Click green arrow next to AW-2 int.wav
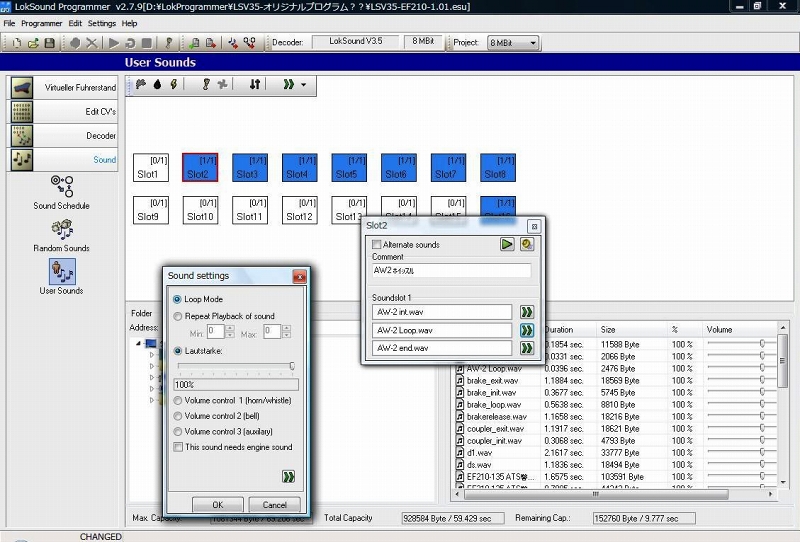This screenshot has width=800, height=542. (x=527, y=312)
